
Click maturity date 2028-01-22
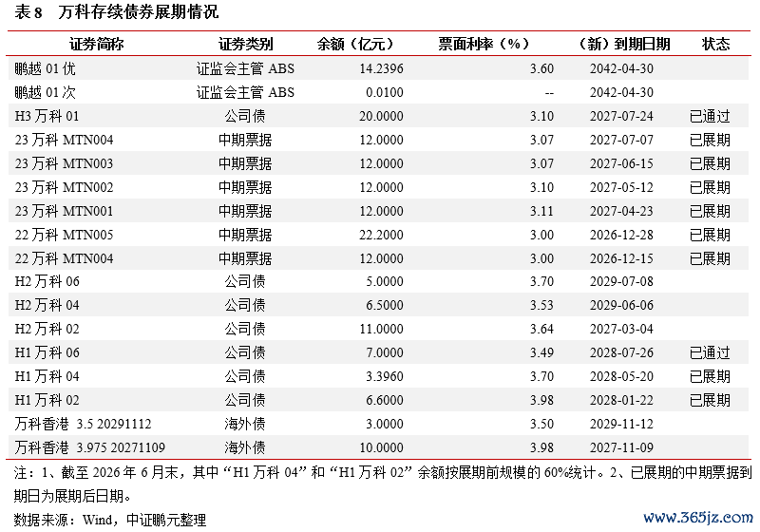[621, 400]
